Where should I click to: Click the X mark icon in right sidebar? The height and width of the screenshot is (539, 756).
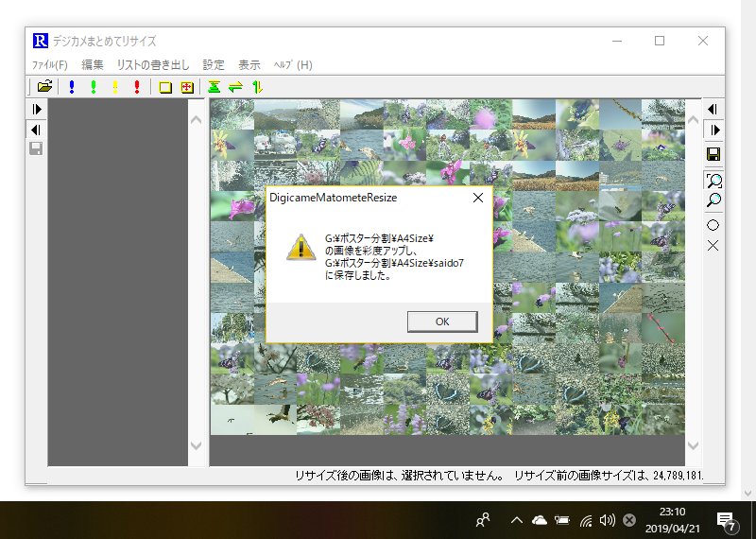click(713, 245)
